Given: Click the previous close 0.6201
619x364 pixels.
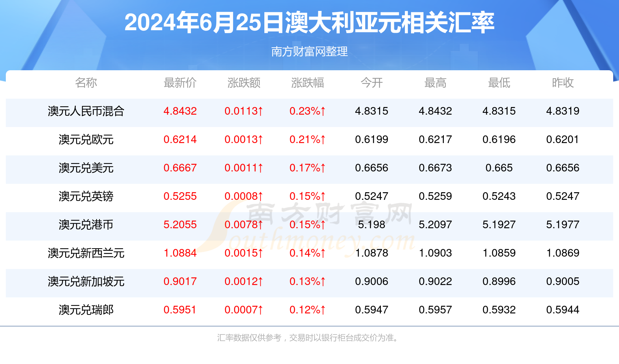Looking at the screenshot, I should pyautogui.click(x=563, y=139).
